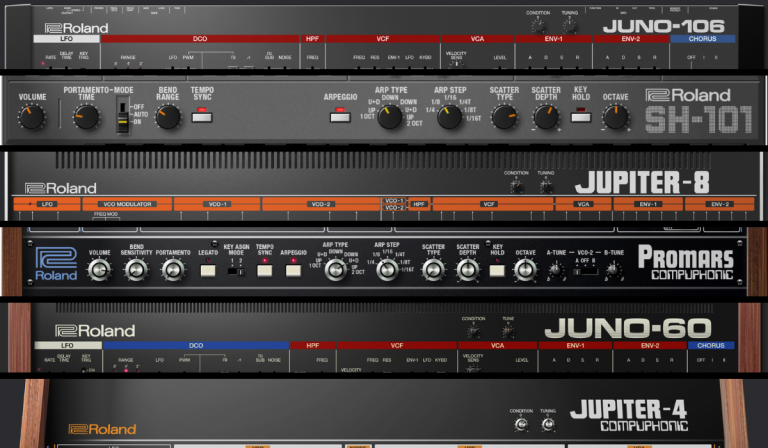Screen dimensions: 768x448
Task: Toggle the SH-101 Arpeggio button
Action: (340, 117)
